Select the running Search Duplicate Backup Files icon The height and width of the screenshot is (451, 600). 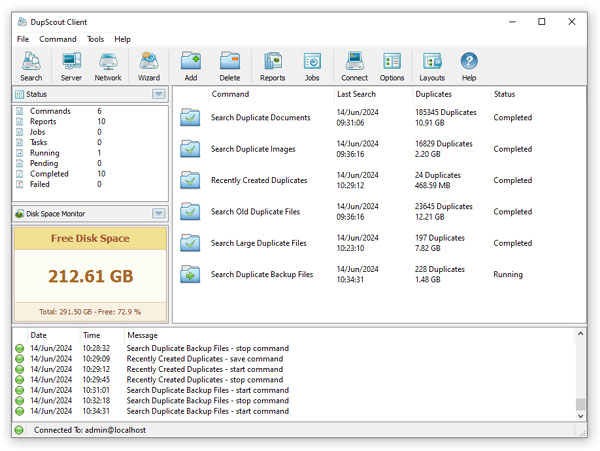[190, 274]
